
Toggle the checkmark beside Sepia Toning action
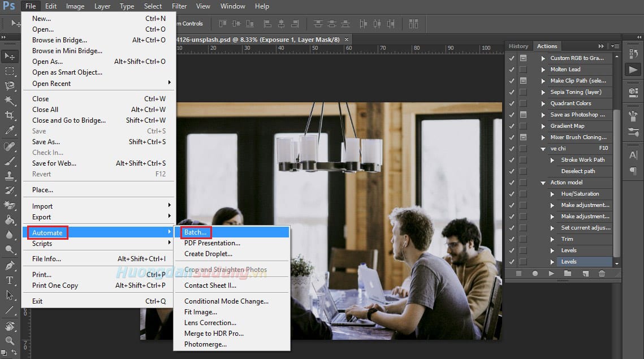tap(512, 92)
